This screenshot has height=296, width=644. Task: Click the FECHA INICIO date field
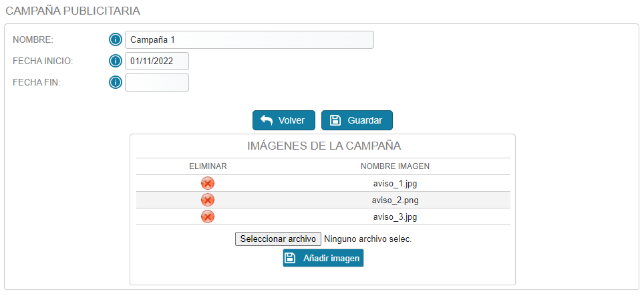pos(157,61)
